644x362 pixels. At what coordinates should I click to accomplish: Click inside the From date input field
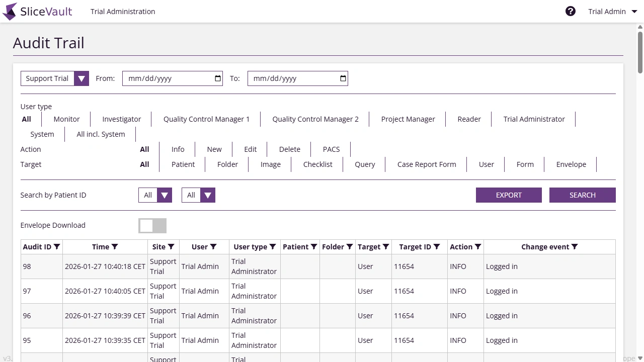point(166,78)
